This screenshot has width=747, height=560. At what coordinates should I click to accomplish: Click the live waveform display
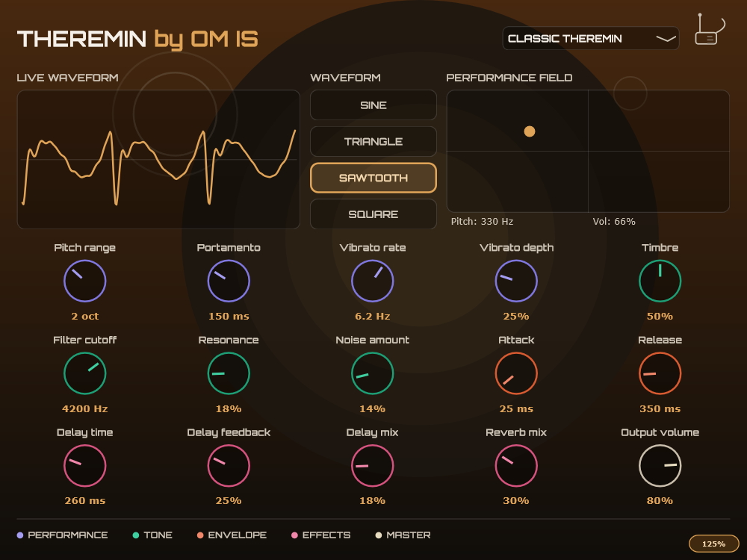tap(158, 160)
